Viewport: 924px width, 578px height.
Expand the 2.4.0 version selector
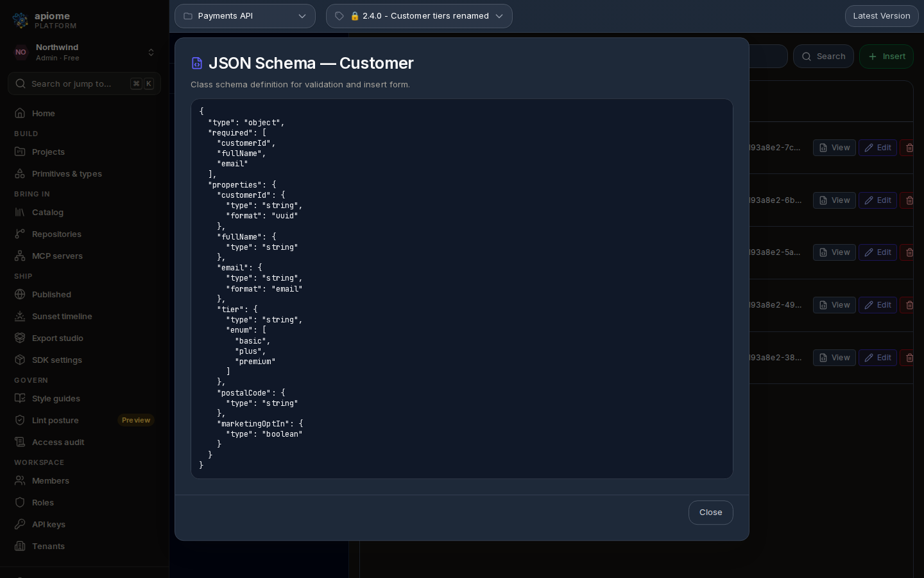coord(419,16)
